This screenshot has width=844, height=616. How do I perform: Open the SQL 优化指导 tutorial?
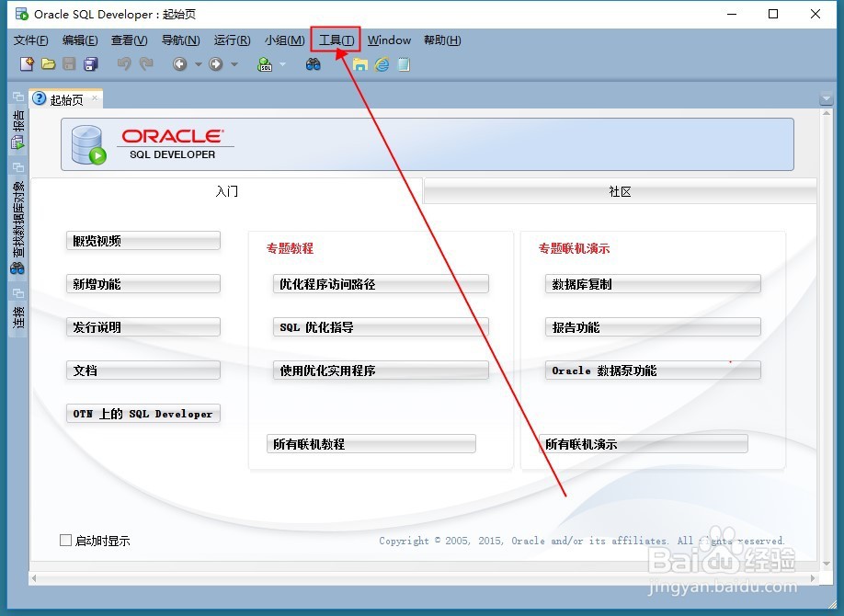coord(381,326)
